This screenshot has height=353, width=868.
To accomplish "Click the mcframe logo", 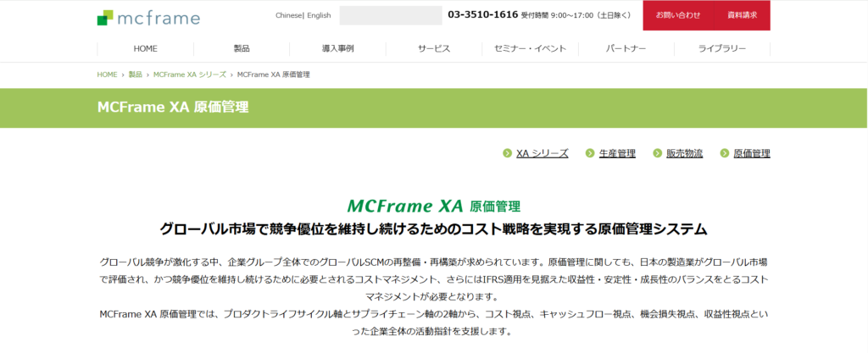I will [x=148, y=18].
